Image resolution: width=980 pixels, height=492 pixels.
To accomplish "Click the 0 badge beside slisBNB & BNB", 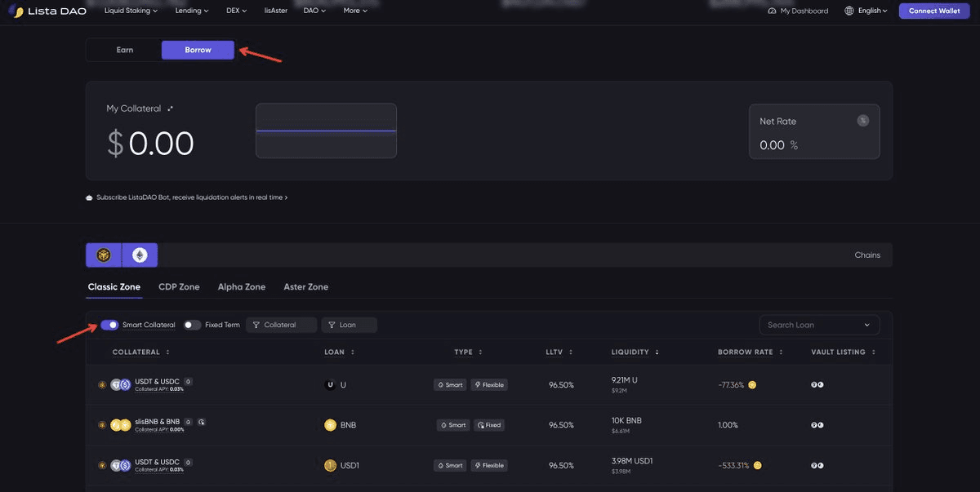I will tap(189, 422).
